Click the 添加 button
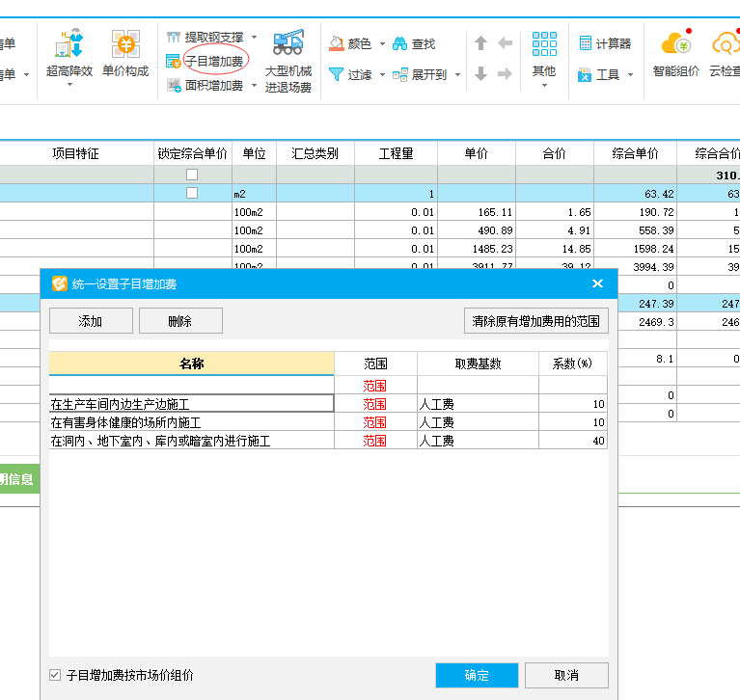Screen dimensions: 740x700 (x=91, y=321)
